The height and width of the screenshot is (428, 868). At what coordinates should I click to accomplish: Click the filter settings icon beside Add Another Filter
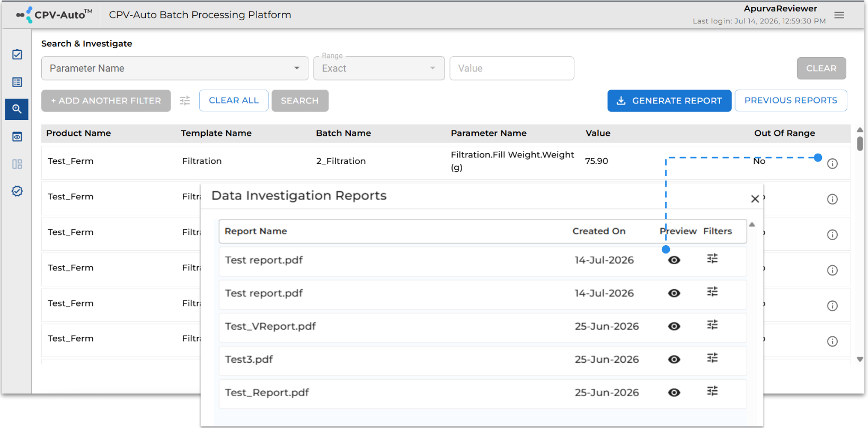click(x=185, y=101)
